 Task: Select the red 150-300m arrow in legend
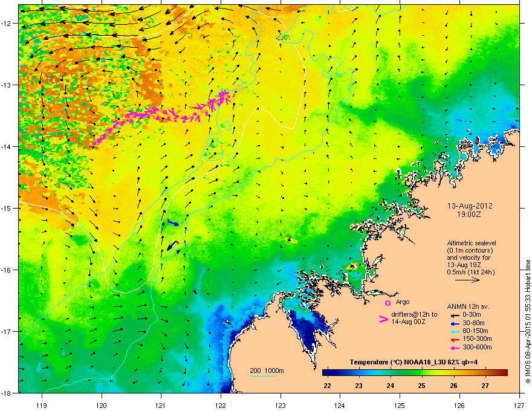pos(454,339)
